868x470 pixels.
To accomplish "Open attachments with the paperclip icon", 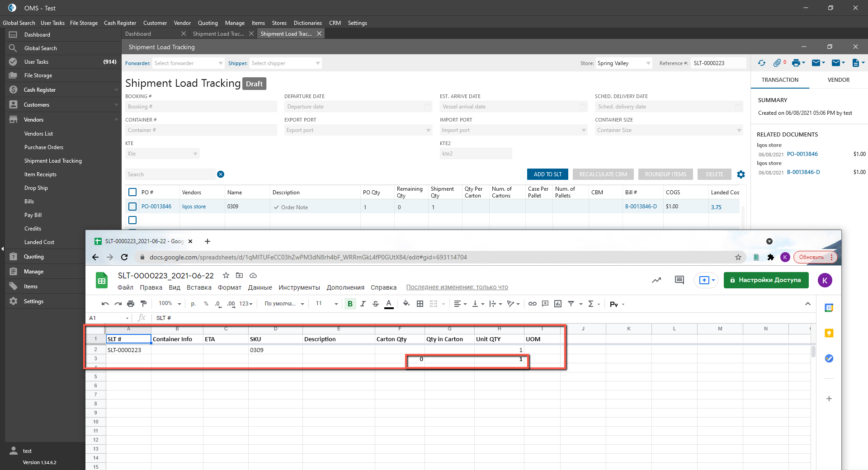I will [x=777, y=63].
